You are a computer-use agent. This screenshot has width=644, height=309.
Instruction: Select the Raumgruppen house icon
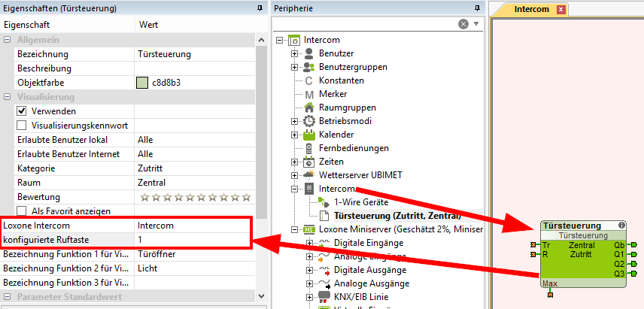tap(309, 108)
